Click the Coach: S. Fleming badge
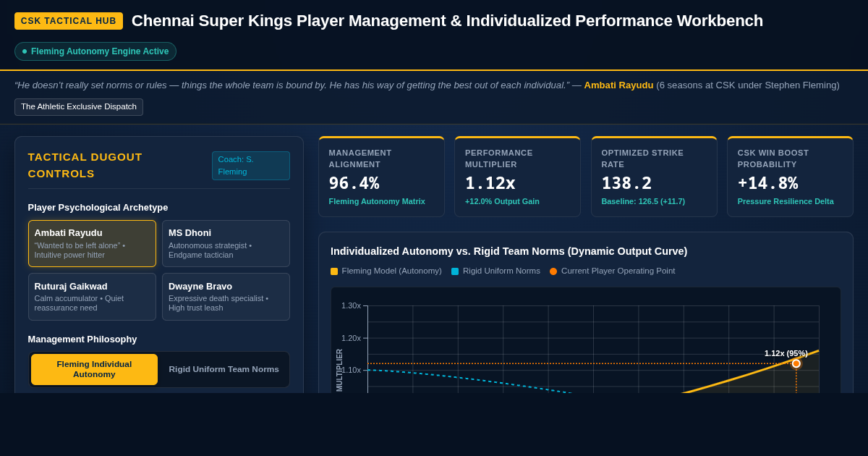This screenshot has width=868, height=456. tap(251, 166)
